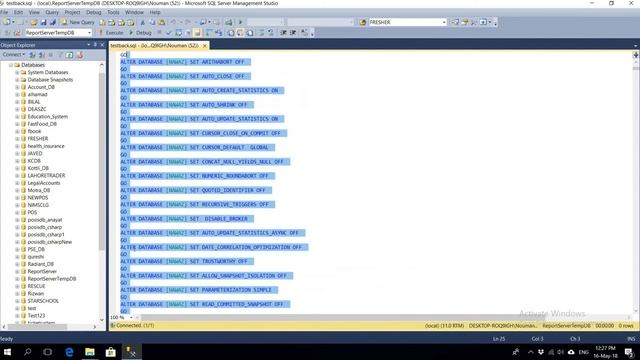Click the Debug button in SQL toolbar
Image resolution: width=640 pixels, height=360 pixels.
point(140,32)
